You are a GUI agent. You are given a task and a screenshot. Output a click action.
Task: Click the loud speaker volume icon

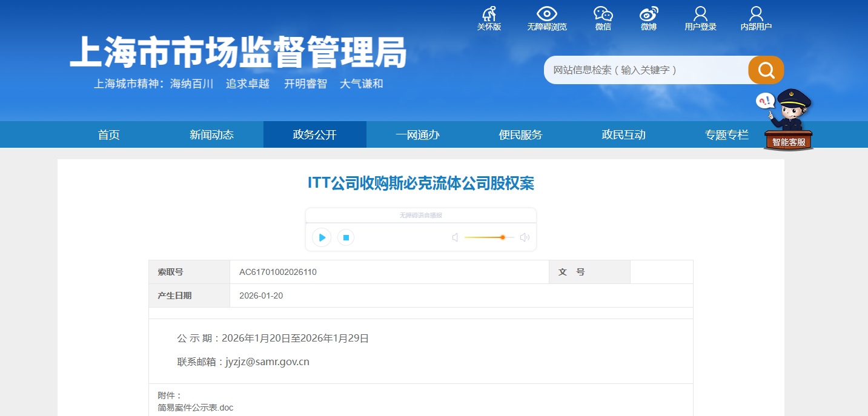click(x=525, y=237)
